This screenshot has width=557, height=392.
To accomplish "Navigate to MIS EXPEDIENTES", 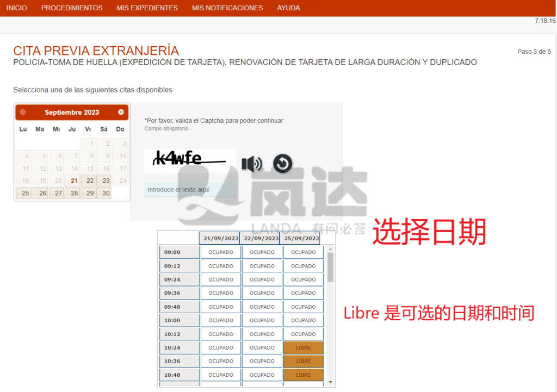I will point(147,8).
